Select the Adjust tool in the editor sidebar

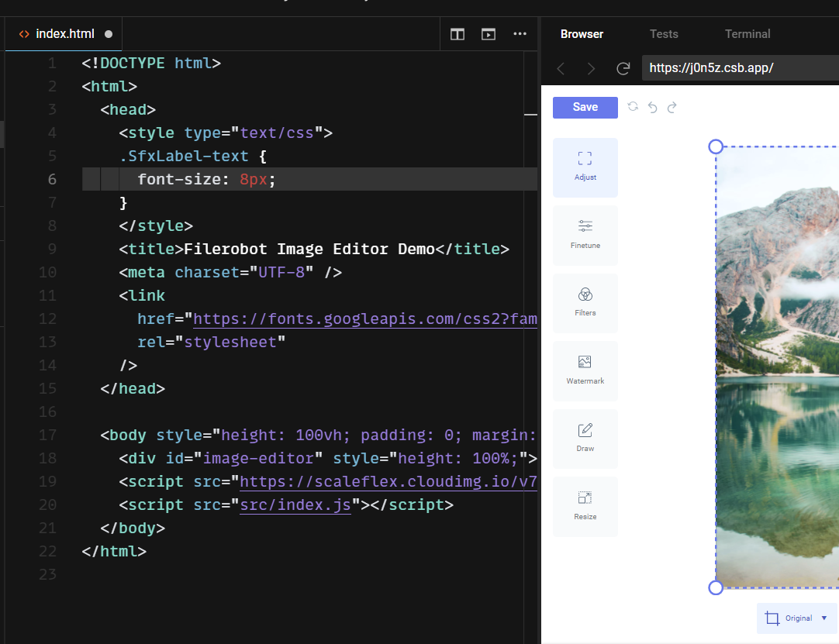point(585,167)
